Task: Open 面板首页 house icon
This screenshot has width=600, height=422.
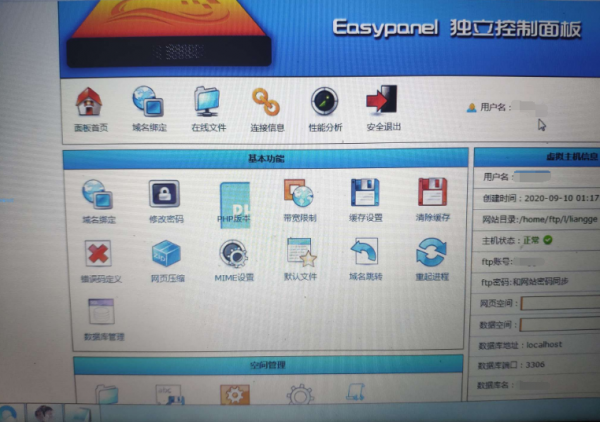Action: click(89, 101)
